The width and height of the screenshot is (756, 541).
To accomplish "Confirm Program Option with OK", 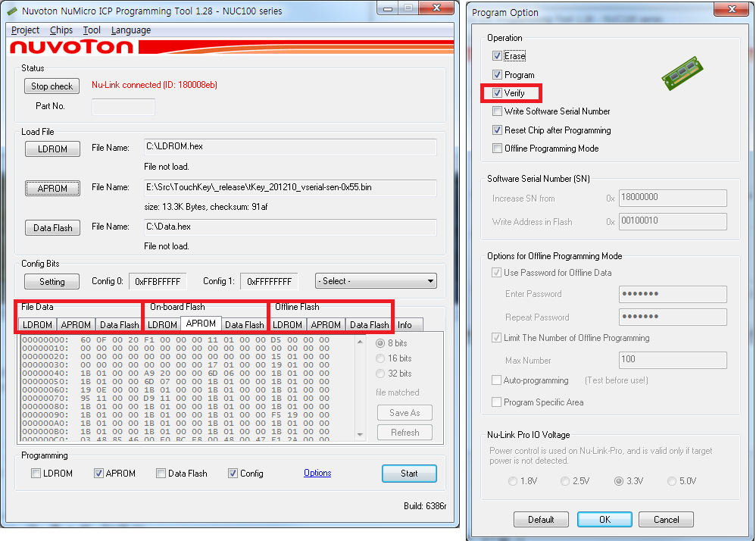I will [x=604, y=519].
